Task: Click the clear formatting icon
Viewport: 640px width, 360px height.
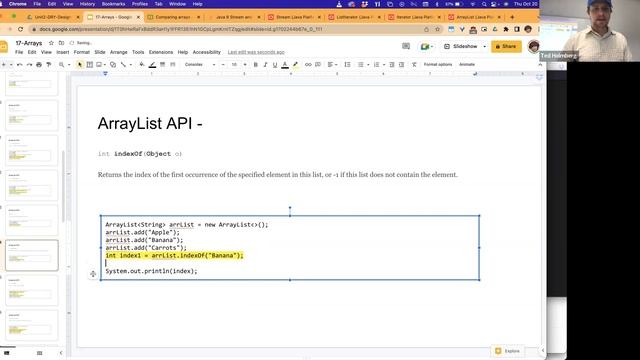Action: [414, 64]
